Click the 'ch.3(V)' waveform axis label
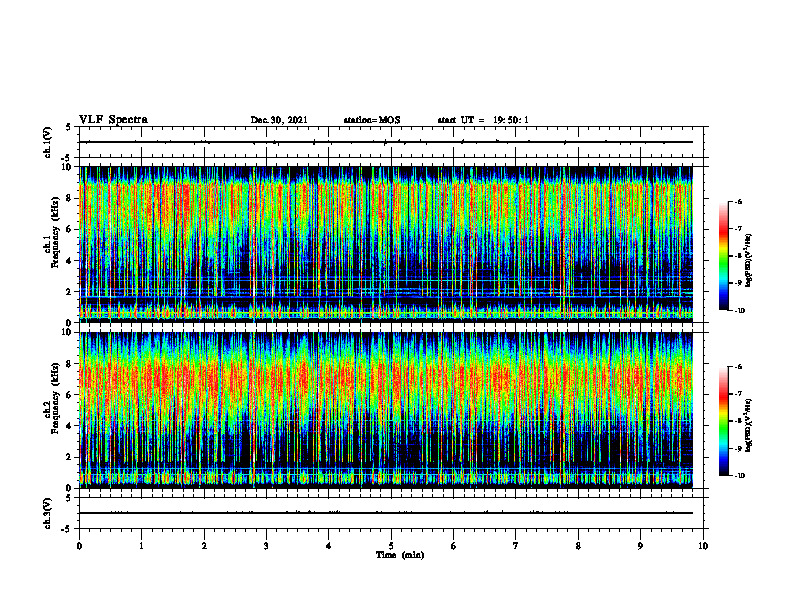The image size is (792, 612). click(47, 513)
